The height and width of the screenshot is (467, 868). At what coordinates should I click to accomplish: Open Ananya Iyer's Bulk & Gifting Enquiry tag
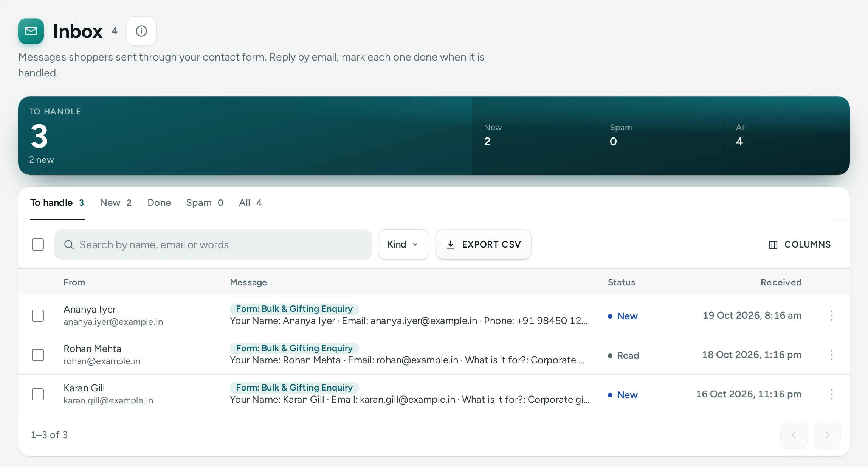294,309
